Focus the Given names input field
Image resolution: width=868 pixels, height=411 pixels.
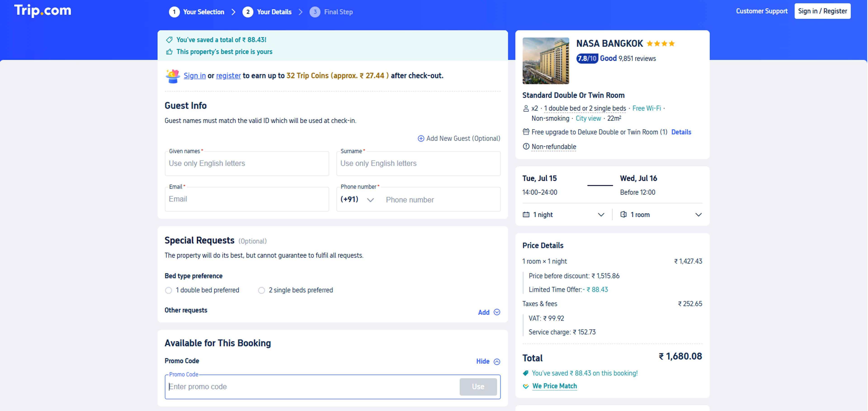[247, 164]
